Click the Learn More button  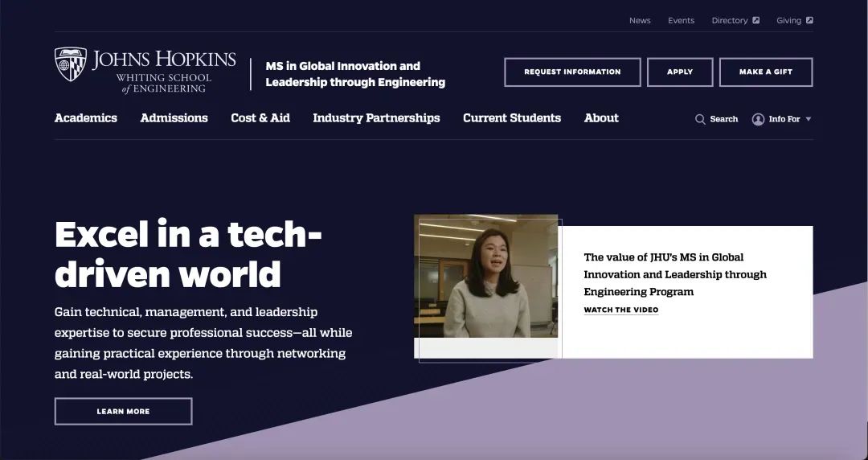point(123,411)
